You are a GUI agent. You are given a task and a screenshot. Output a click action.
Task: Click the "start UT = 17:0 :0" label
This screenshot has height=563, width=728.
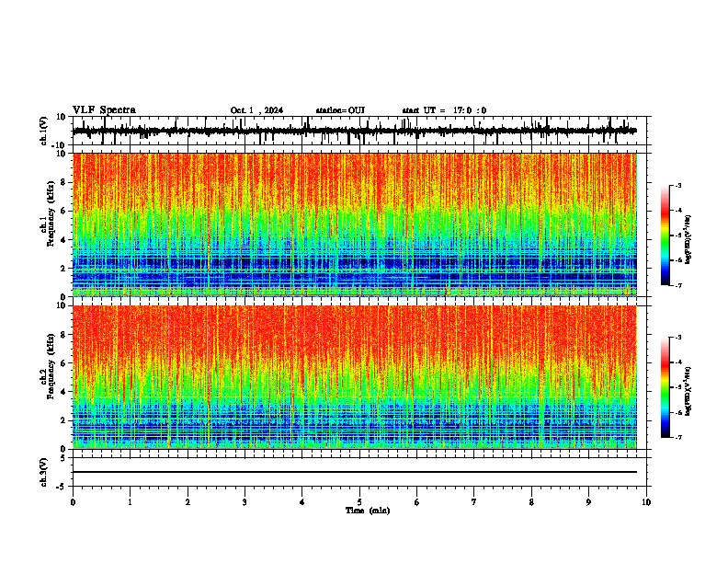444,110
